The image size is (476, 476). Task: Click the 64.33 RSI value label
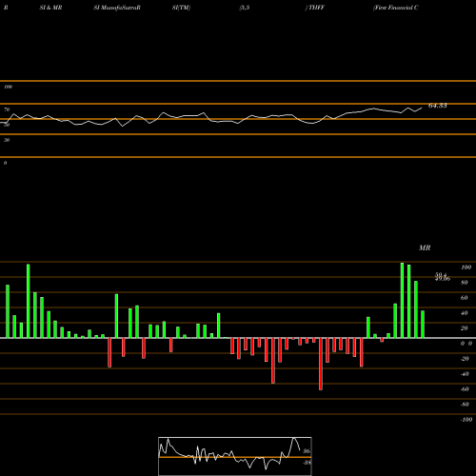tap(438, 106)
